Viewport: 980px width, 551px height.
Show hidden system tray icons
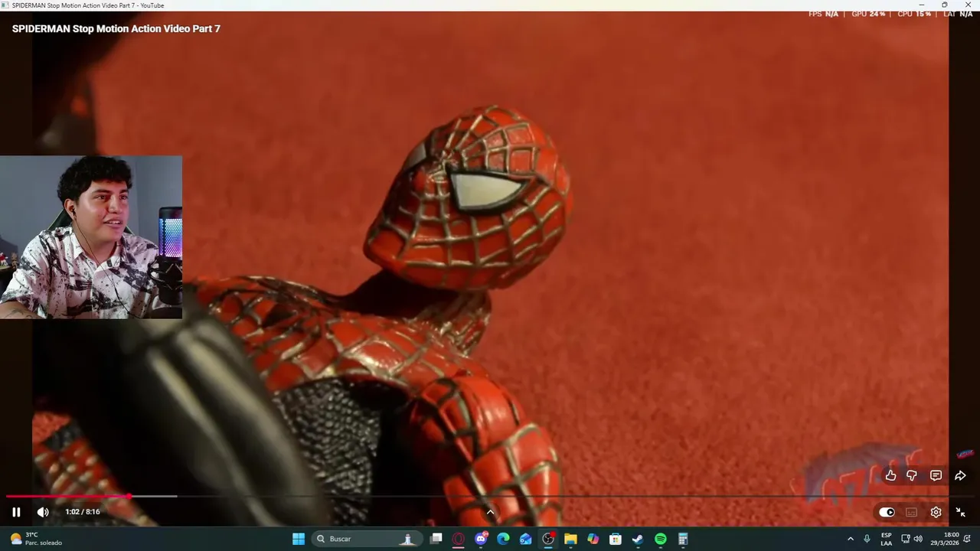[850, 539]
